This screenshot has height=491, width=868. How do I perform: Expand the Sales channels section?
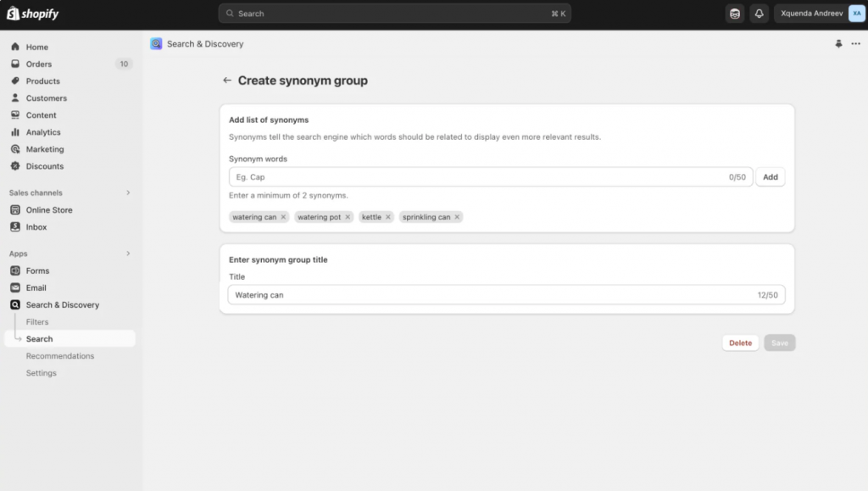point(128,192)
